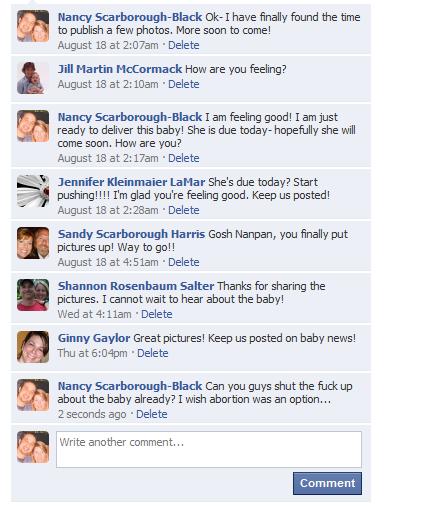Image resolution: width=424 pixels, height=509 pixels.
Task: Open Jennifer Kleinmaier LaMar's name link
Action: coord(131,182)
